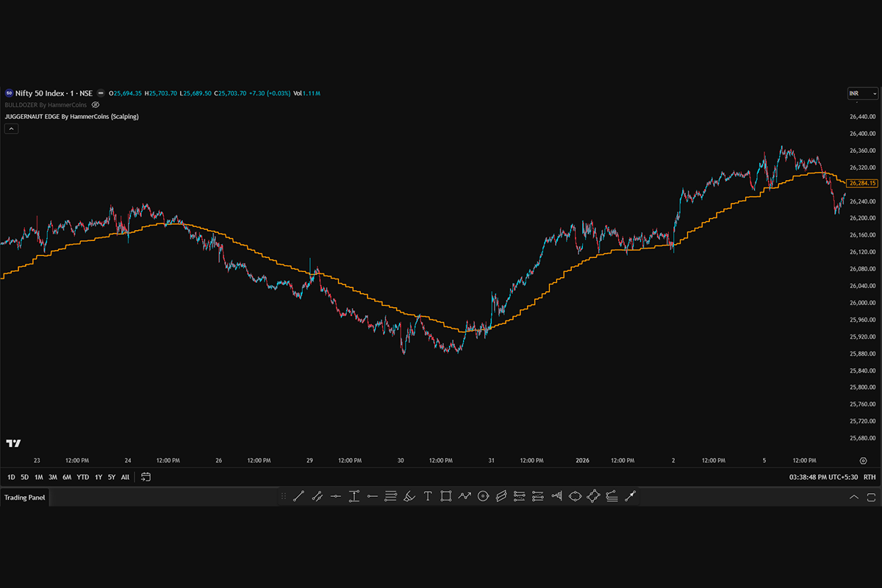
Task: Open chart settings gear on time axis
Action: click(x=863, y=460)
